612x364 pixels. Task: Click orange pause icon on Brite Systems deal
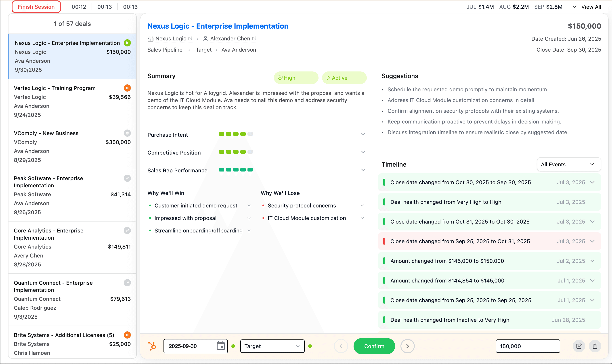point(127,335)
